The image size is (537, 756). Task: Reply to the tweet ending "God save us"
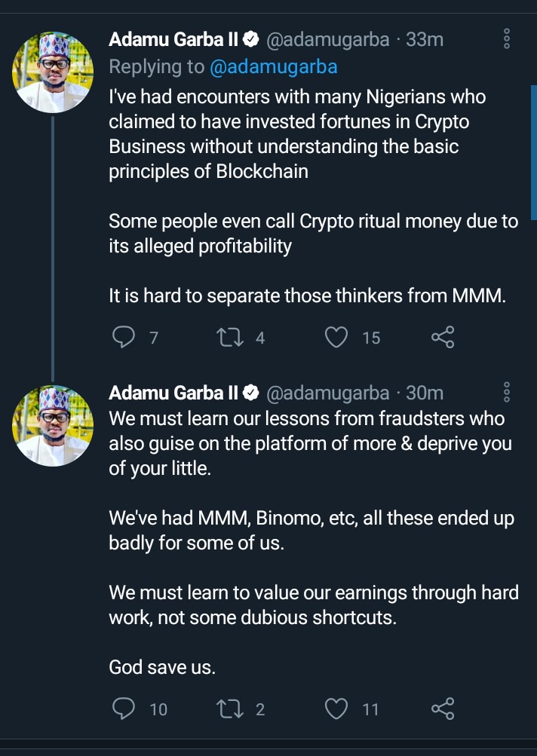[123, 709]
